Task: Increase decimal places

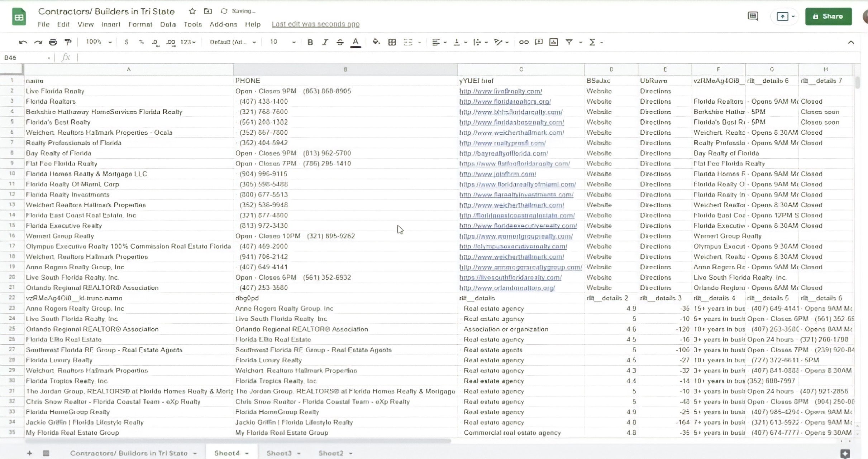Action: (x=171, y=42)
